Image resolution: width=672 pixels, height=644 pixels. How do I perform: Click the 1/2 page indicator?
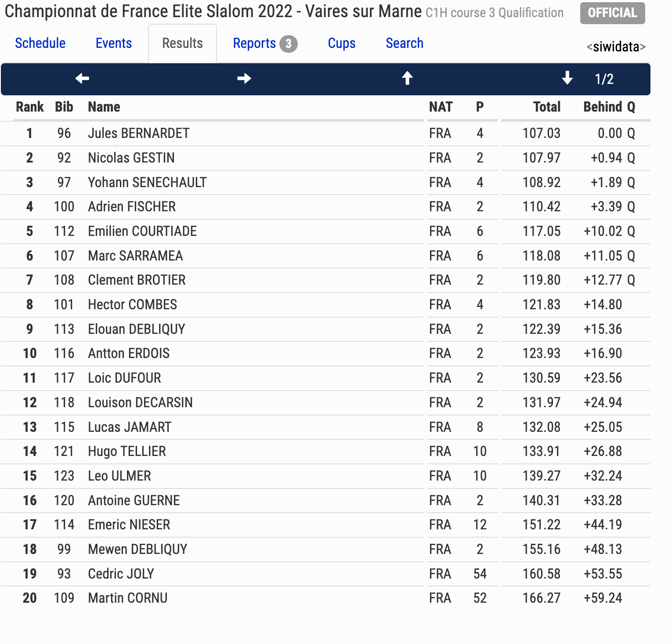coord(604,79)
